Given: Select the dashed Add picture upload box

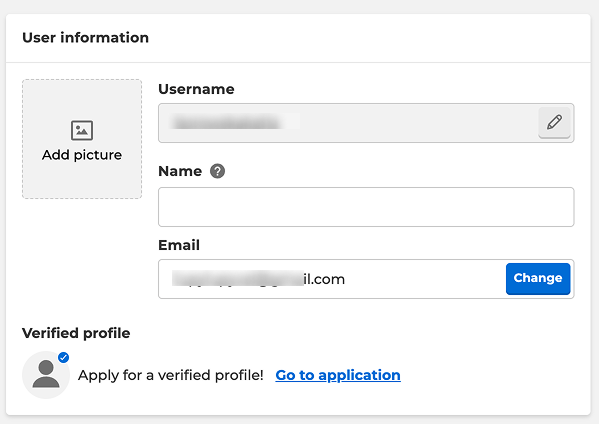Looking at the screenshot, I should pos(82,139).
